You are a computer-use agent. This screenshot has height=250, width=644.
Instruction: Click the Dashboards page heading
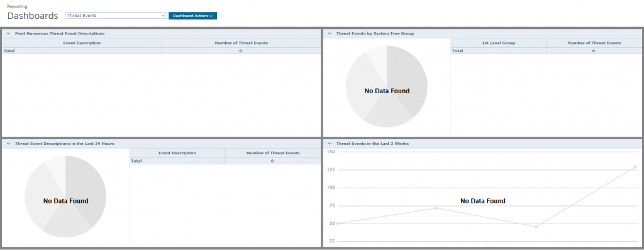coord(33,16)
